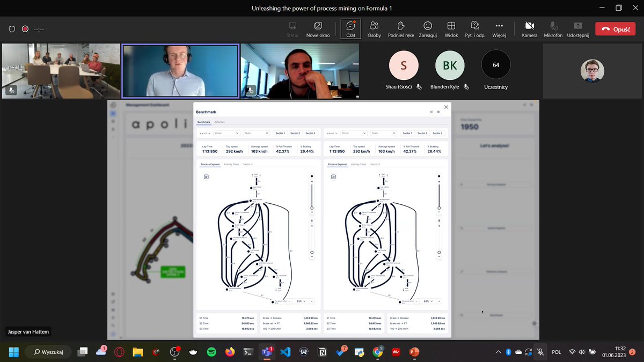Open PowerPoint from the taskbar

pyautogui.click(x=414, y=352)
